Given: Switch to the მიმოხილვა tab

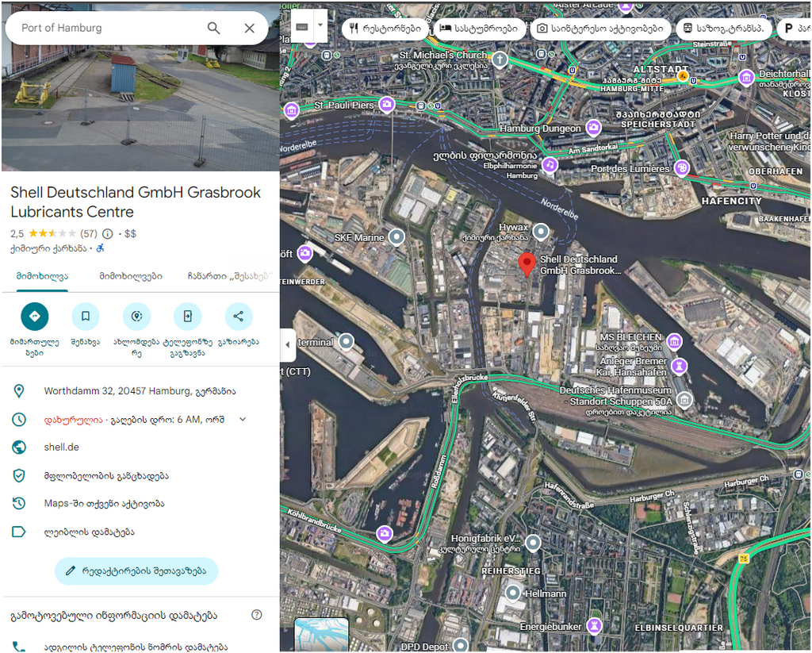Looking at the screenshot, I should 42,276.
